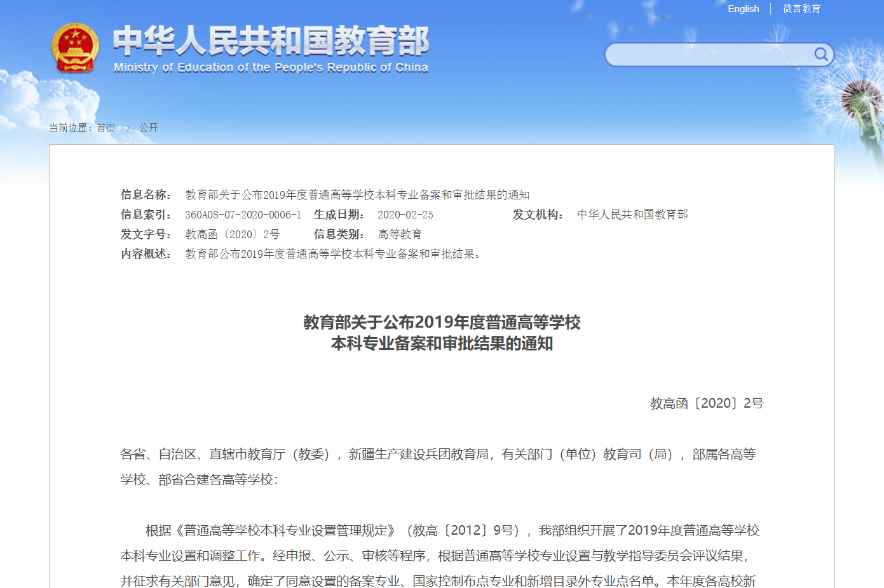The image size is (884, 588).
Task: Click the 中华人民共和国教育部 site title
Action: (x=271, y=41)
